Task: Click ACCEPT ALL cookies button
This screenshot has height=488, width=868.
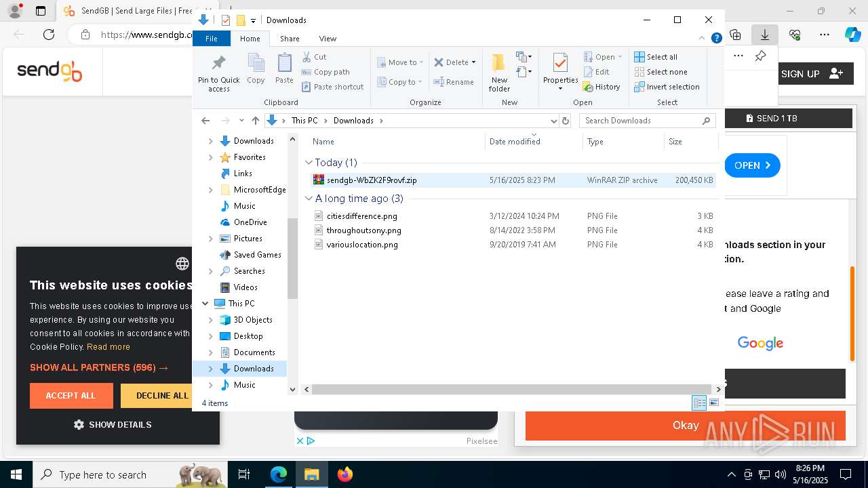Action: coord(71,396)
